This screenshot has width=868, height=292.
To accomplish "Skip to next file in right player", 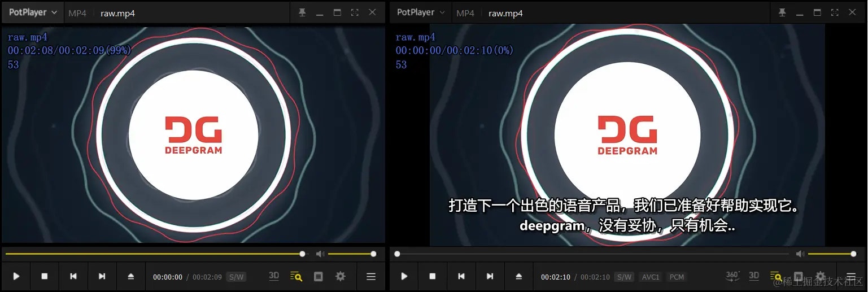I will coord(490,276).
